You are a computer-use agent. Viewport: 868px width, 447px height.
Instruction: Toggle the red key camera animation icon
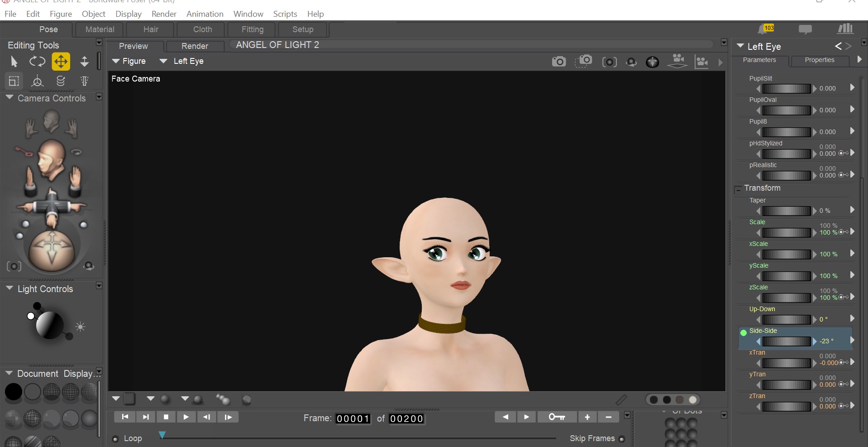click(24, 151)
